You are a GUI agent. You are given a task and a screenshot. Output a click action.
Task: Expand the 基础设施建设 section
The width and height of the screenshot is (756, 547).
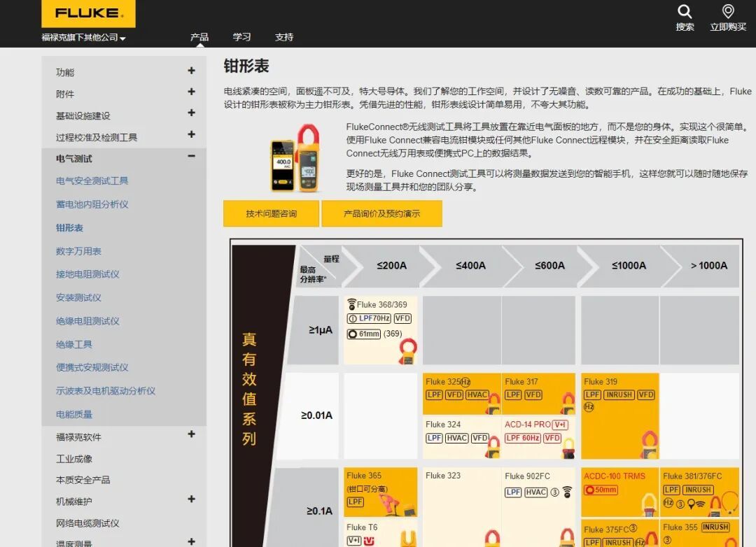point(191,113)
